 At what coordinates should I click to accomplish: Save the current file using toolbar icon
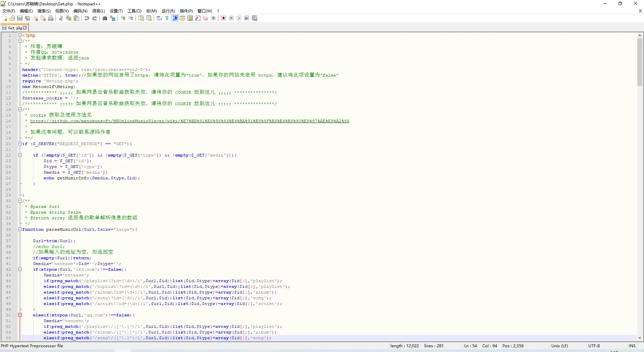[x=20, y=18]
